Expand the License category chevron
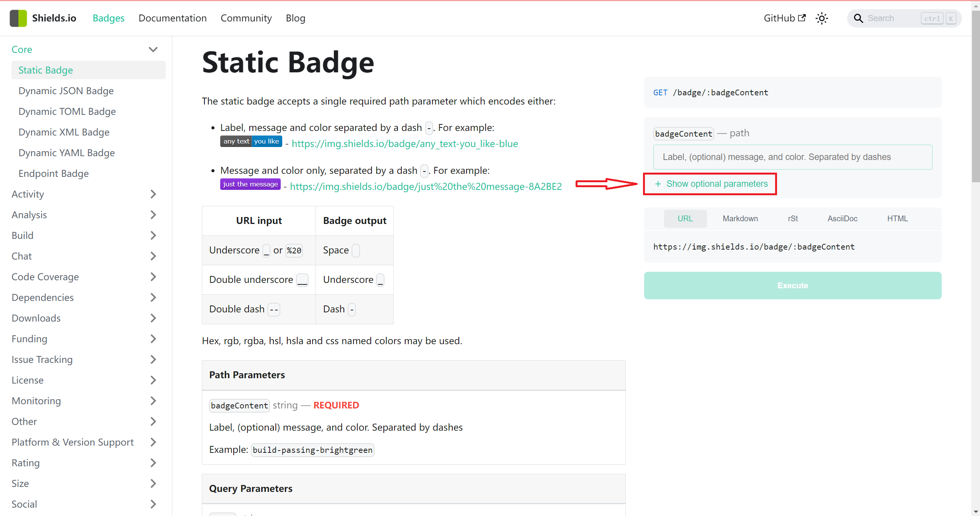 point(153,380)
